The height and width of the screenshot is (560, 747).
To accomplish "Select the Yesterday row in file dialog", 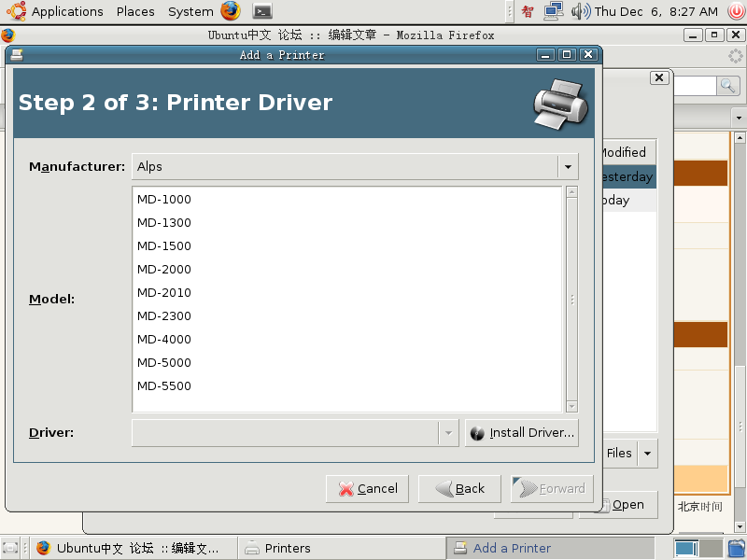I will click(628, 176).
